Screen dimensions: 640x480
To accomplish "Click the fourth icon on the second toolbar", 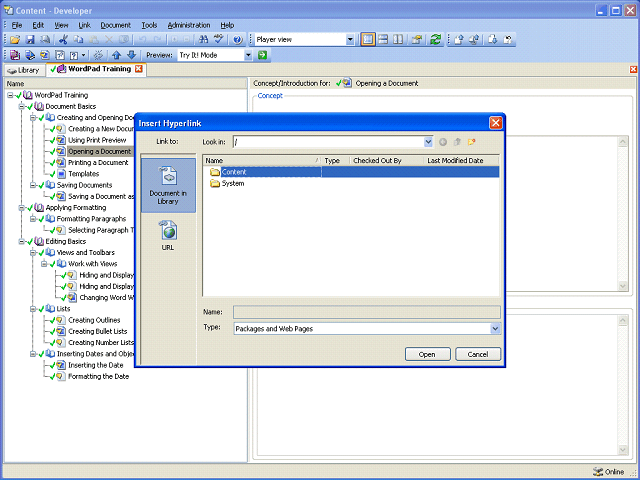I will pyautogui.click(x=60, y=55).
